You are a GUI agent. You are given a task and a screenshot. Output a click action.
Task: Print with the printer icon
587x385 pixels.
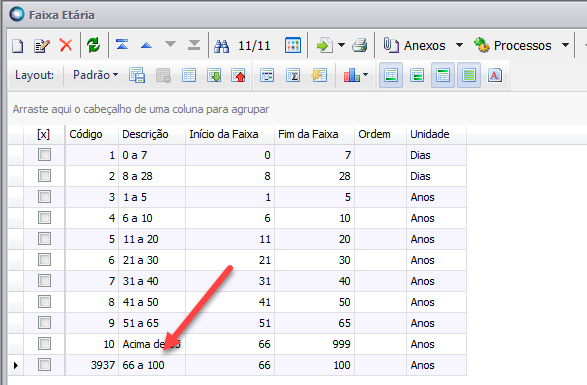[360, 46]
